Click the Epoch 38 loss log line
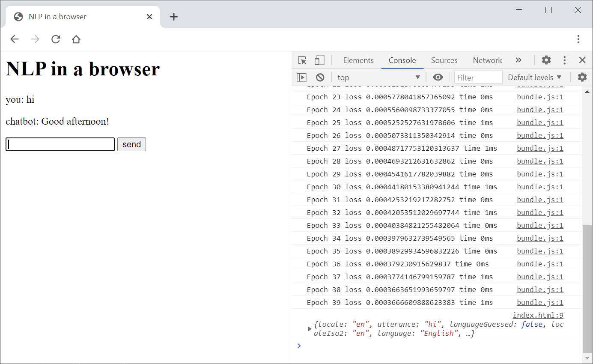 [400, 289]
